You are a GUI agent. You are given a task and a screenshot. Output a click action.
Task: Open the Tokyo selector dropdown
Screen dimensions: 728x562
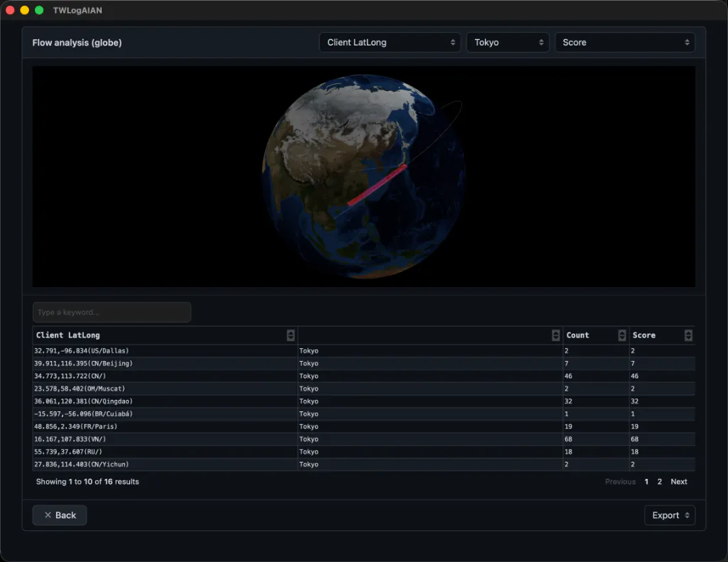click(508, 42)
